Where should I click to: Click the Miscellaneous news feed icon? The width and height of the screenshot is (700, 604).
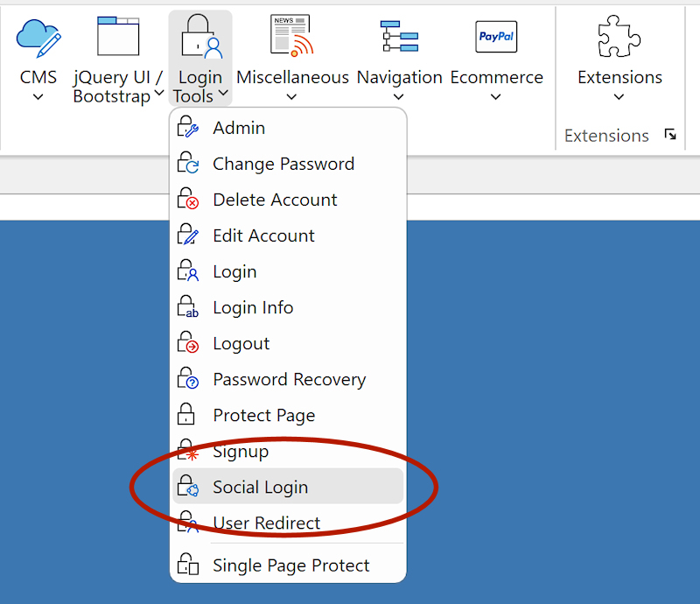coord(291,37)
